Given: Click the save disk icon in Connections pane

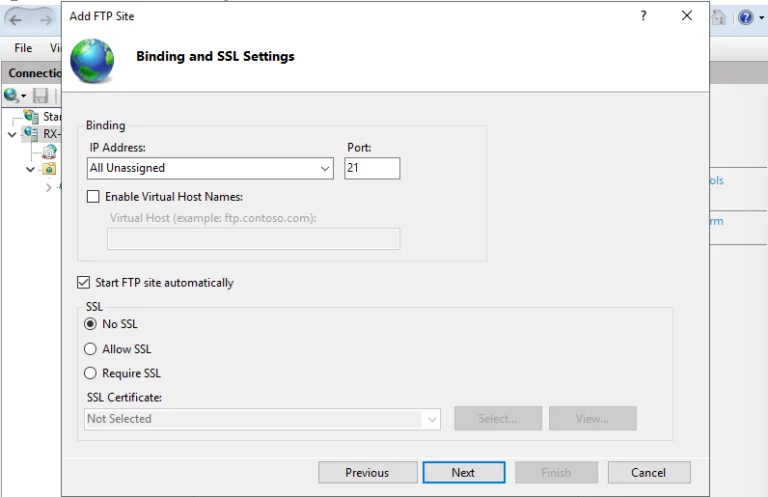Looking at the screenshot, I should click(40, 95).
